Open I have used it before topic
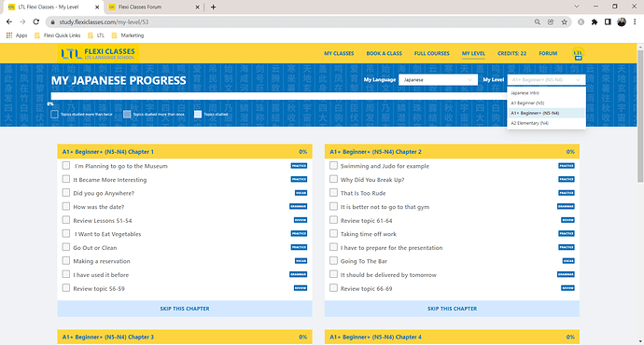Screen dimensions: 644x345 coord(101,275)
